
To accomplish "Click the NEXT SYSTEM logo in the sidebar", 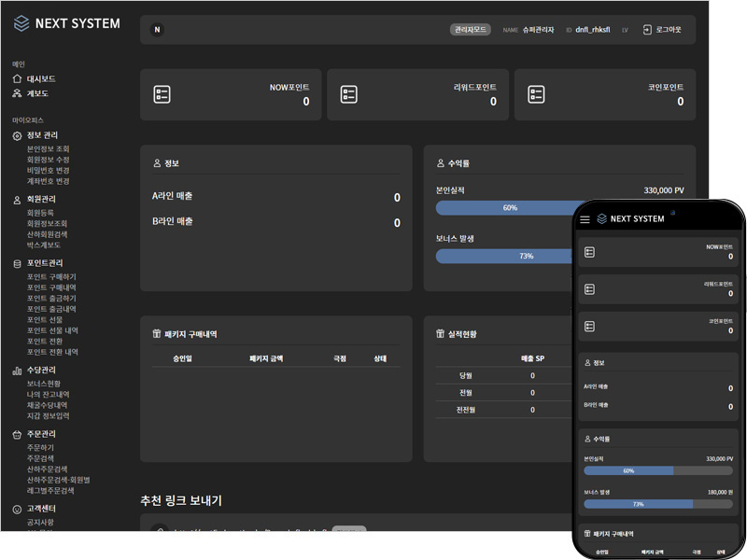I will tap(65, 23).
